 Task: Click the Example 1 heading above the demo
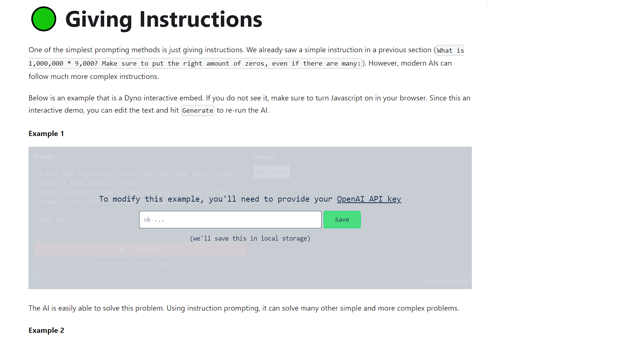[46, 133]
